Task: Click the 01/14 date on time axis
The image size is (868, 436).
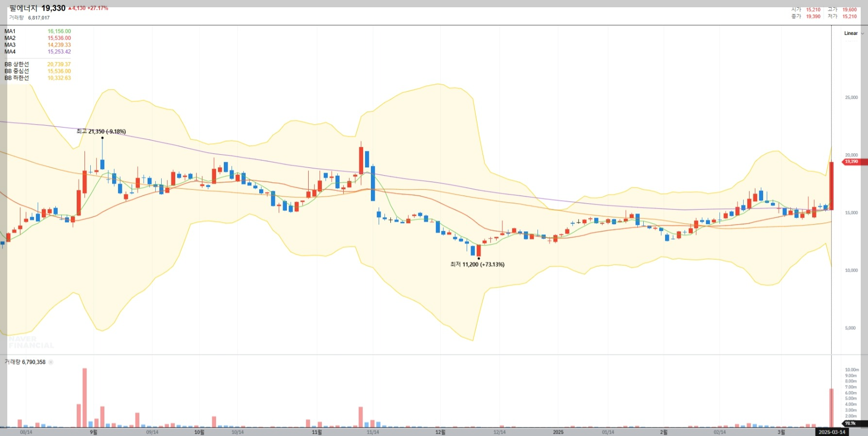Action: (608, 432)
